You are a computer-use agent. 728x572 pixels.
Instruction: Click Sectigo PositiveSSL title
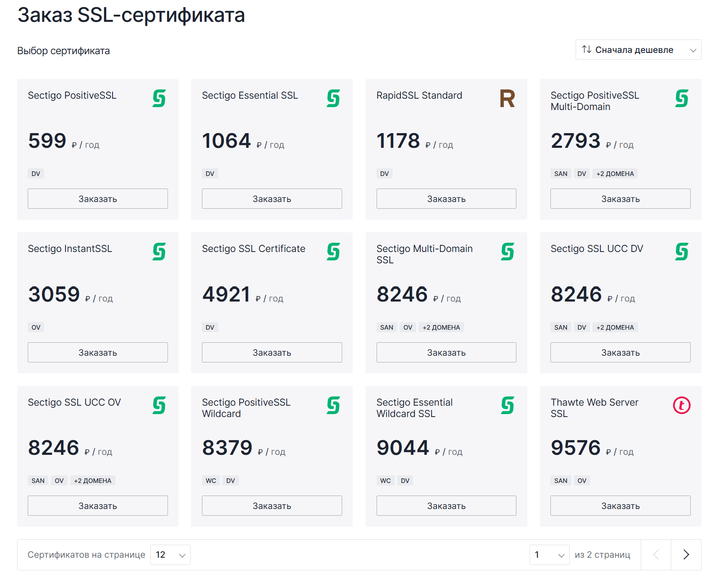[72, 95]
